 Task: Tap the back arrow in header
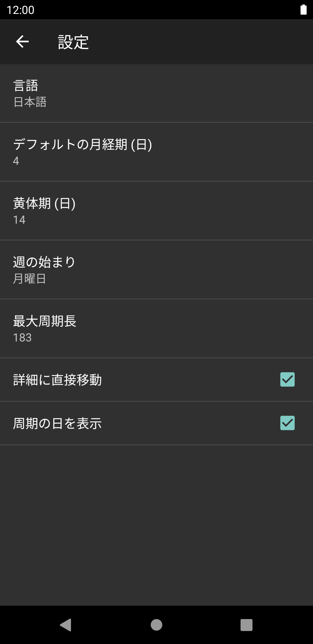coord(22,41)
